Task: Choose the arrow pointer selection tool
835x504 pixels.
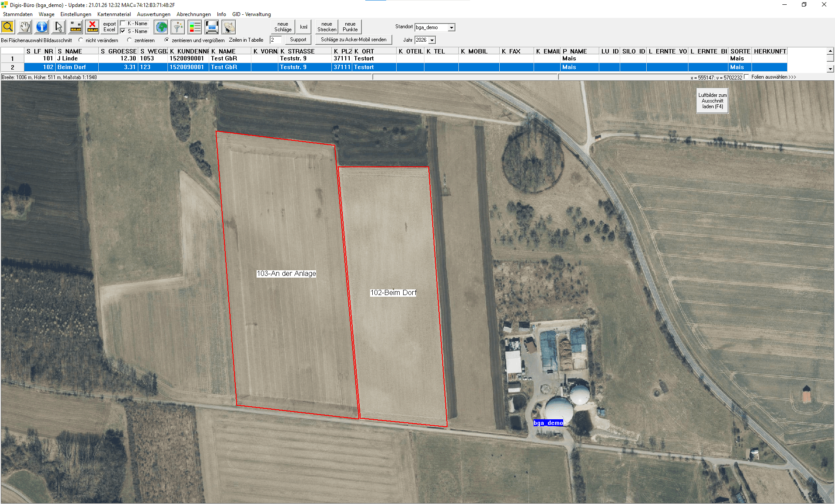Action: pyautogui.click(x=59, y=27)
